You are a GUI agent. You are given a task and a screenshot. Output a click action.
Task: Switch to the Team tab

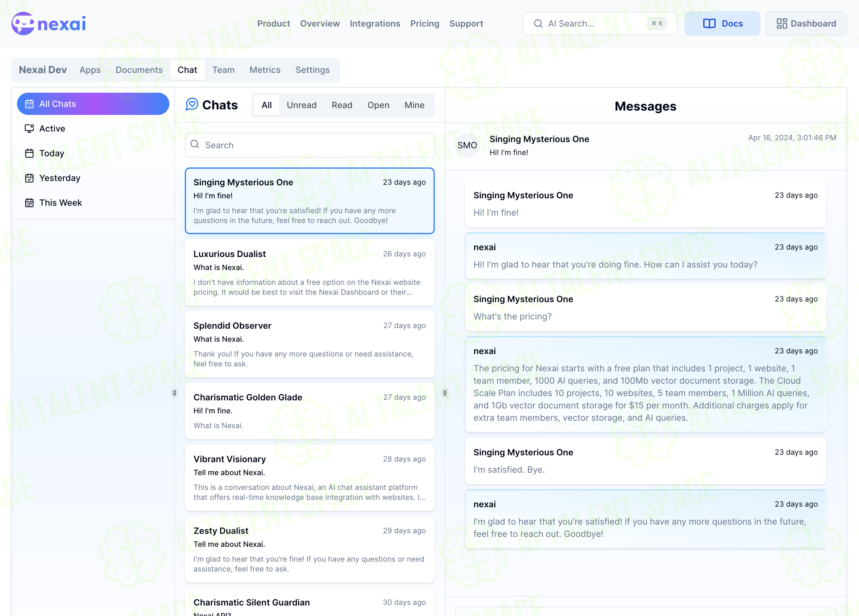(223, 70)
